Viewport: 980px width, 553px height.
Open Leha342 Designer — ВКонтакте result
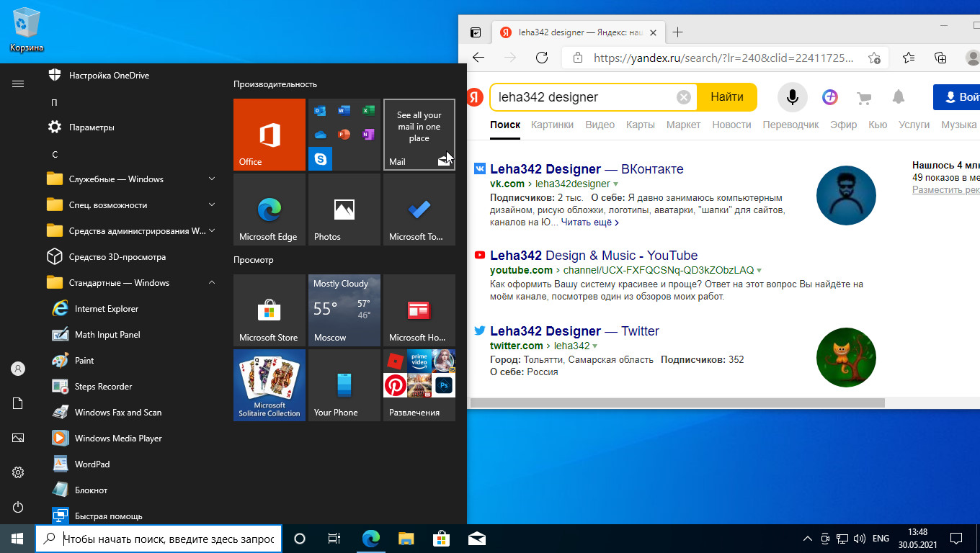click(587, 169)
